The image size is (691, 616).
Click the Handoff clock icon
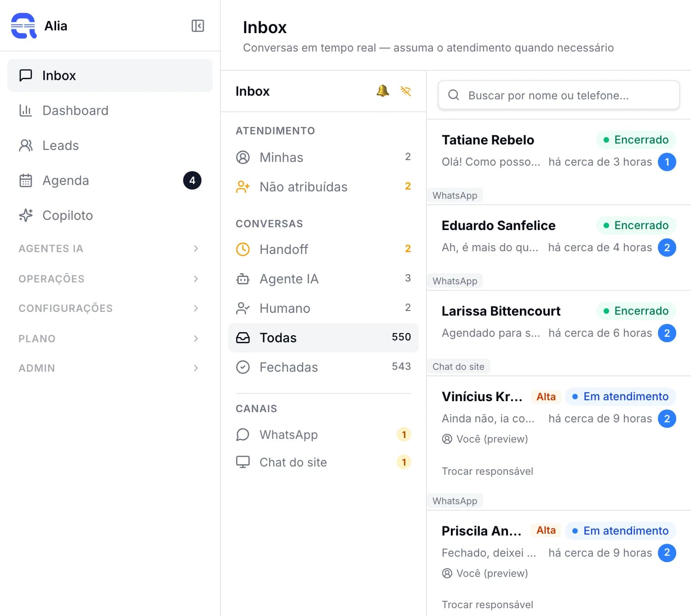pos(243,249)
